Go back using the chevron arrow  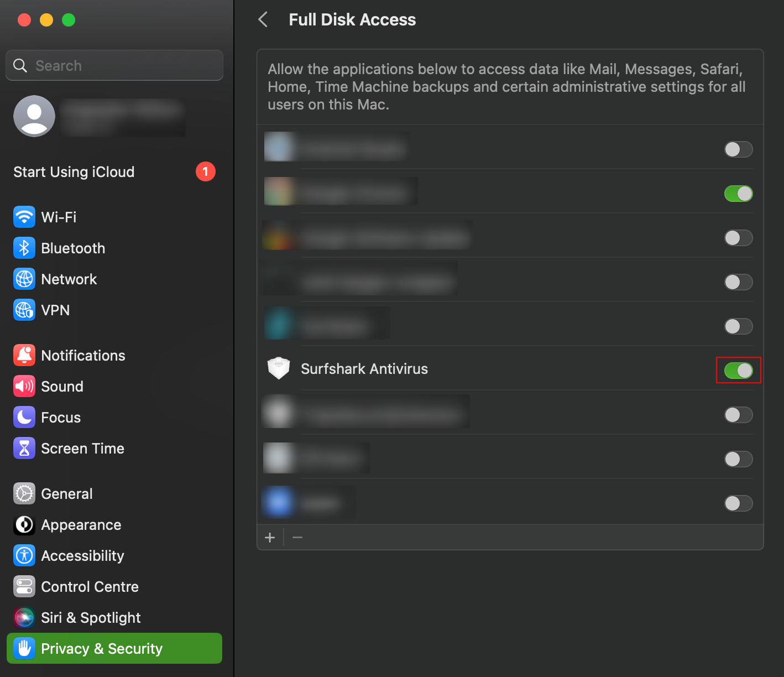(x=263, y=20)
